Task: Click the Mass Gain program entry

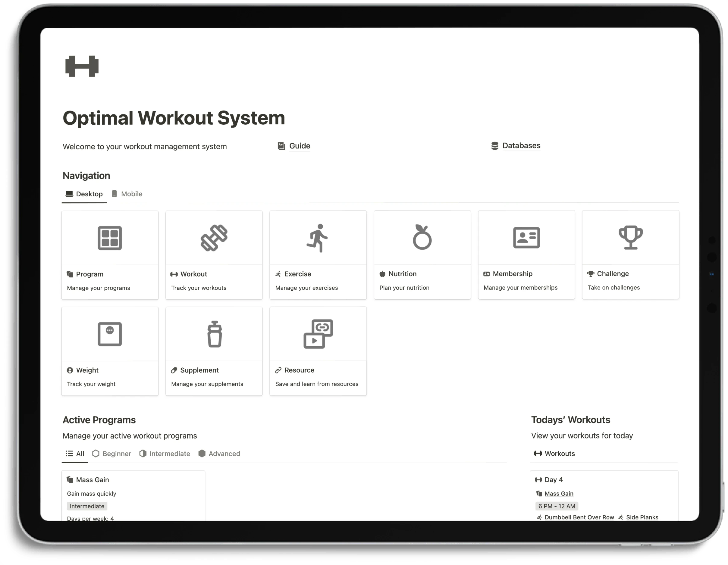Action: coord(93,479)
